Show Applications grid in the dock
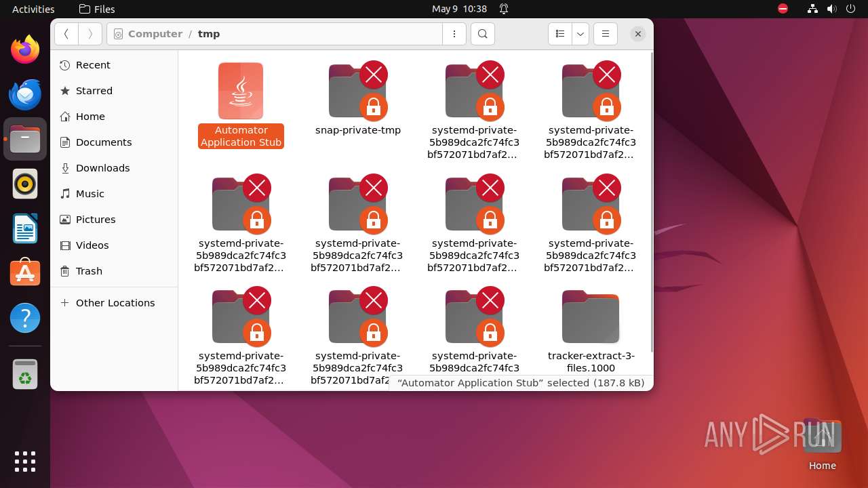The height and width of the screenshot is (488, 868). tap(25, 462)
